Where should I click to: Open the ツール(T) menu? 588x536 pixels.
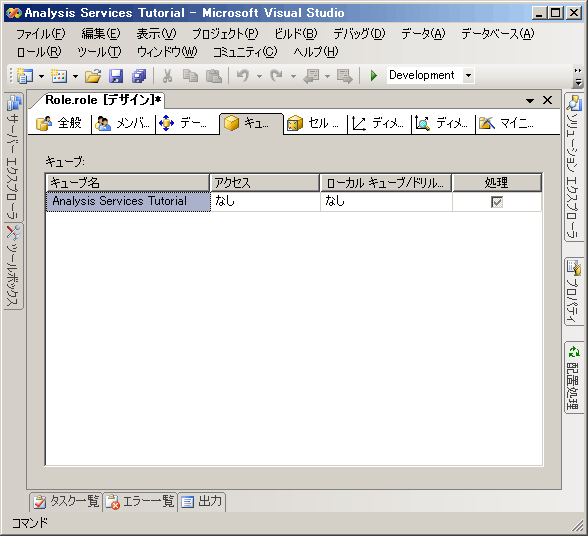pyautogui.click(x=99, y=52)
